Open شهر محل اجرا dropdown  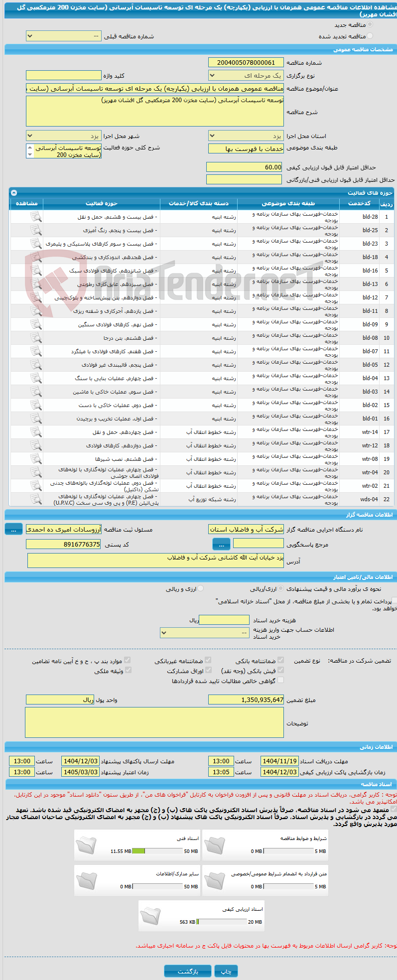click(63, 136)
